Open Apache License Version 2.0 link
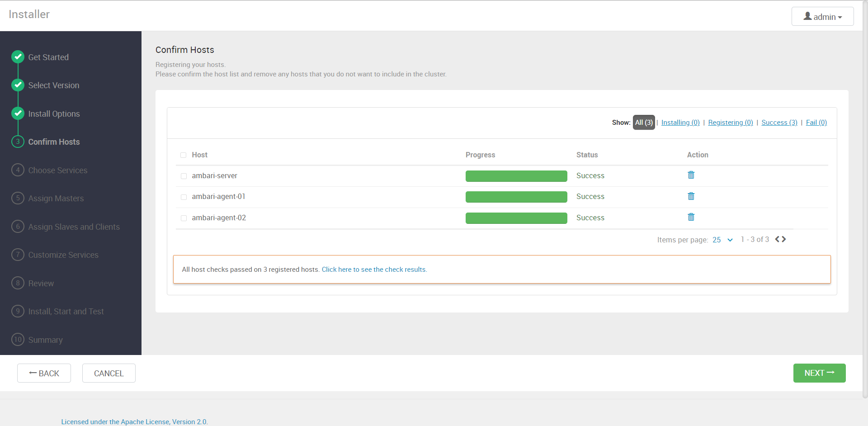Viewport: 868px width, 426px height. tap(135, 421)
